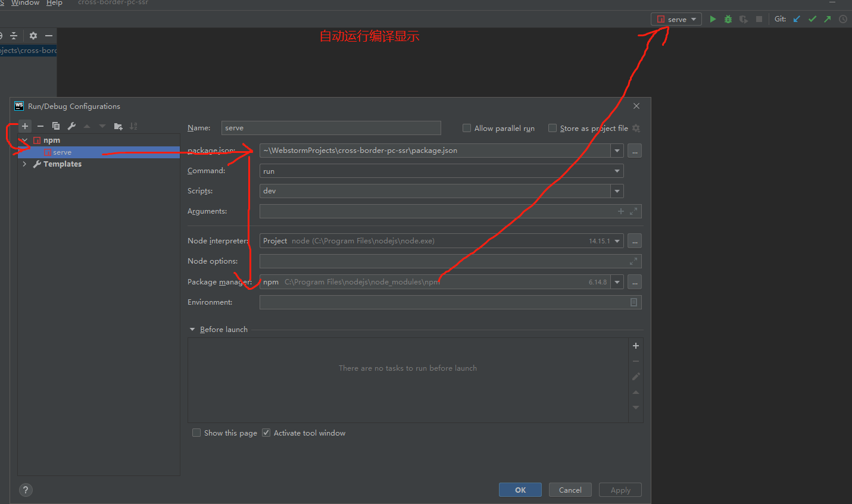Open the package.json path dropdown
Screen dimensions: 852x504
[617, 151]
